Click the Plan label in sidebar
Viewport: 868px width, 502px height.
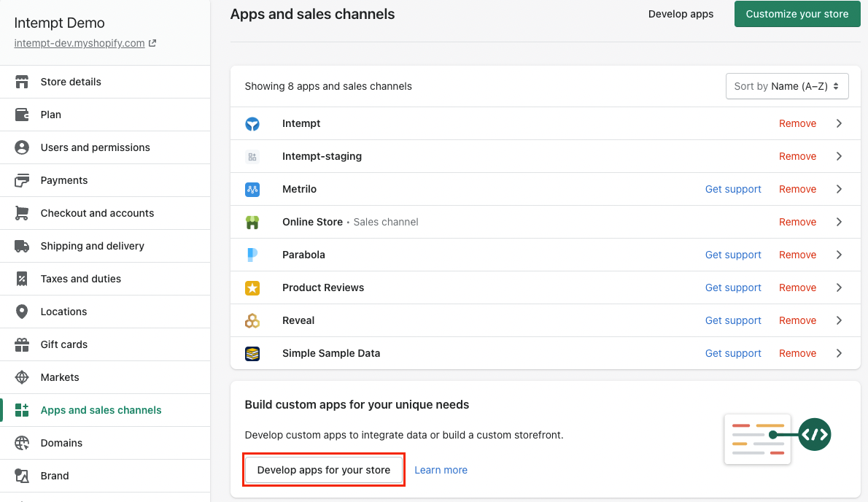51,115
